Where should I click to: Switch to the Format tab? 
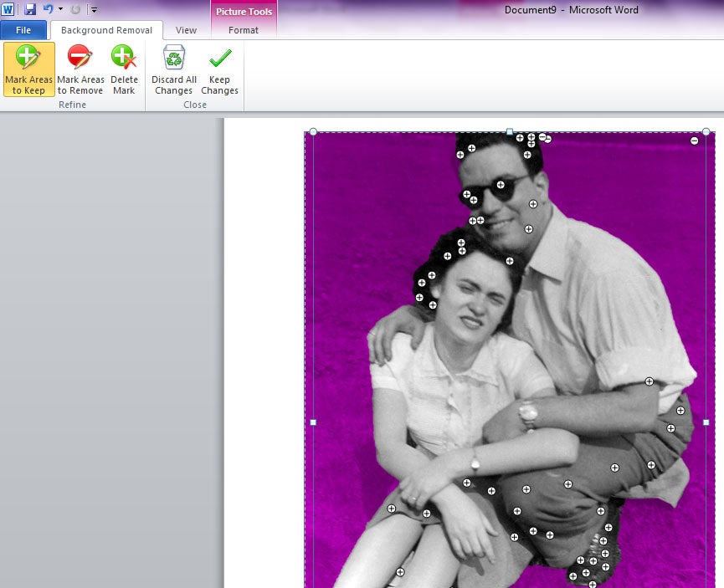coord(244,30)
